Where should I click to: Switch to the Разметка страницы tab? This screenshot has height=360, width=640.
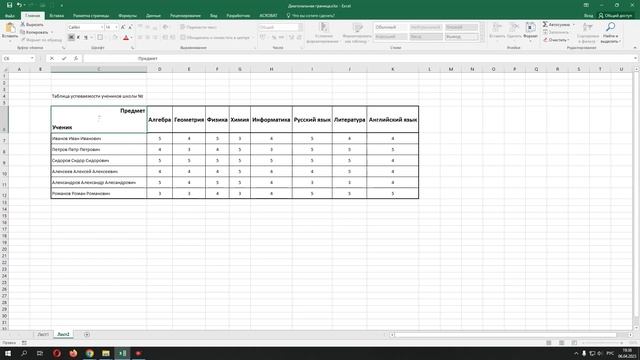tap(91, 16)
